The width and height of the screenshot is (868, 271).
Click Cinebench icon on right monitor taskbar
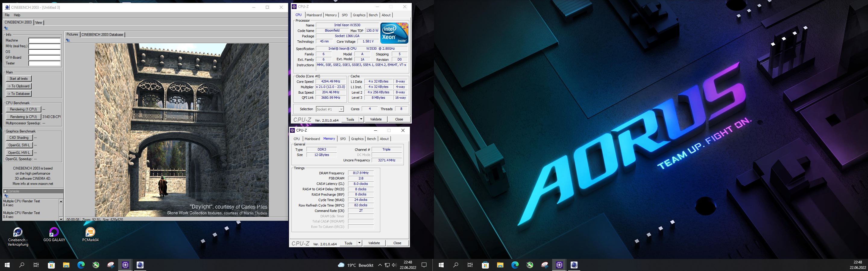pos(574,265)
